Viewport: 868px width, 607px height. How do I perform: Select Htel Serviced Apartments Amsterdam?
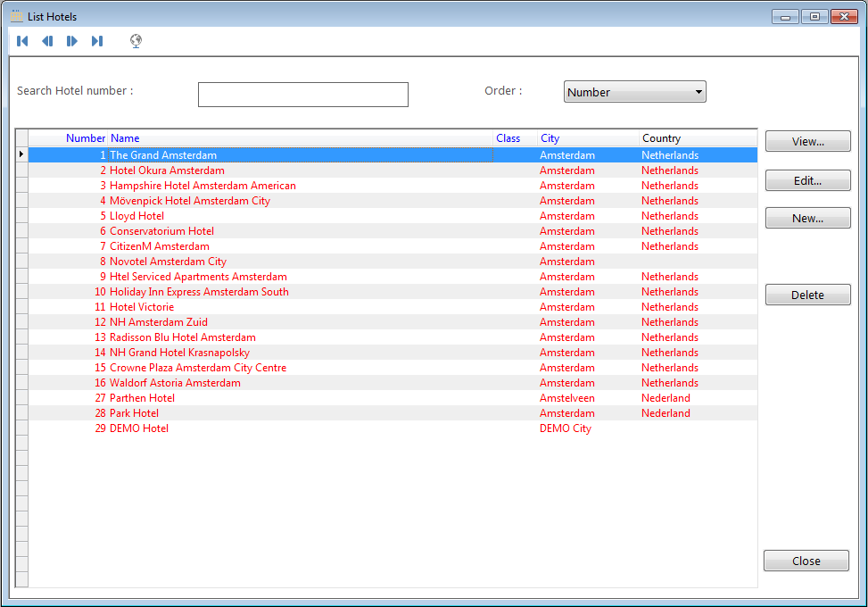393,277
